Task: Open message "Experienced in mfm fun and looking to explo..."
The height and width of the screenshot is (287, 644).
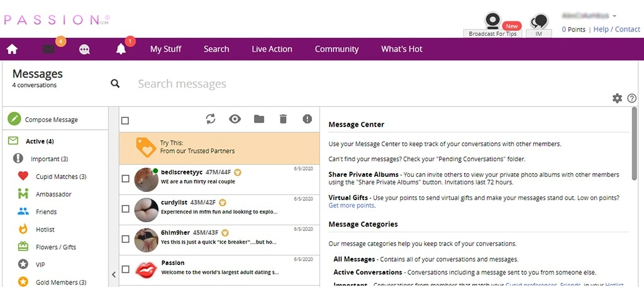Action: point(219,212)
